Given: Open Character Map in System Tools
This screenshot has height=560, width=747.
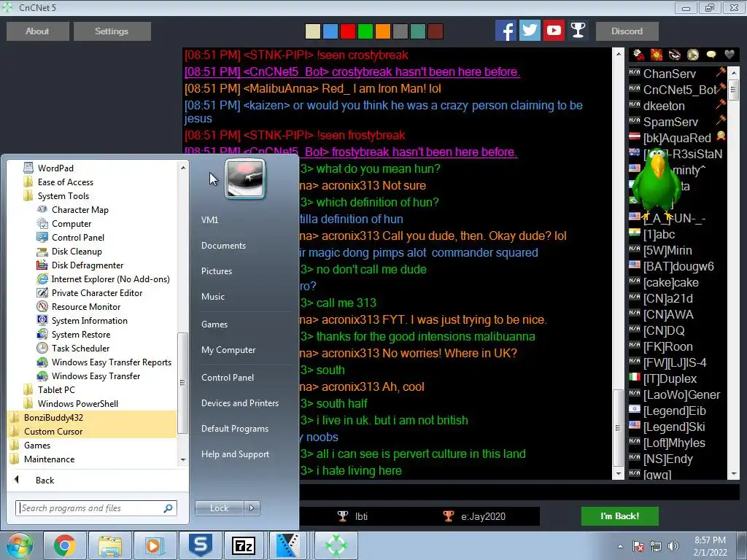Looking at the screenshot, I should 80,210.
